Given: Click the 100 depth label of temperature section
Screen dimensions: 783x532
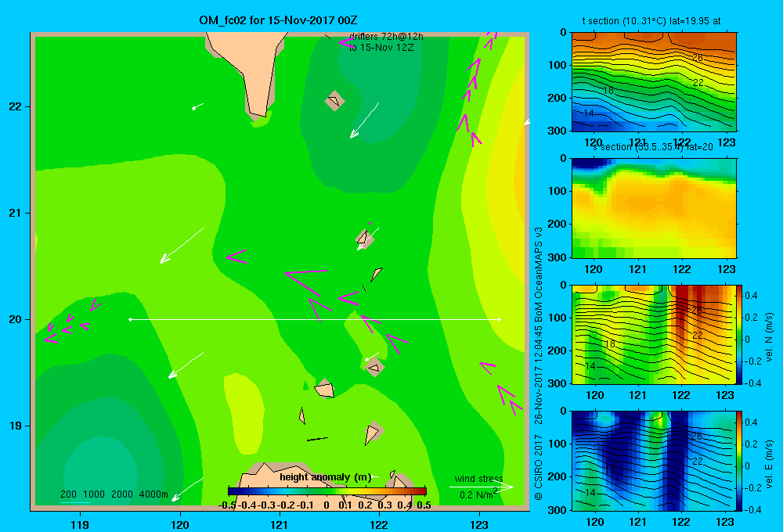Looking at the screenshot, I should tap(557, 65).
